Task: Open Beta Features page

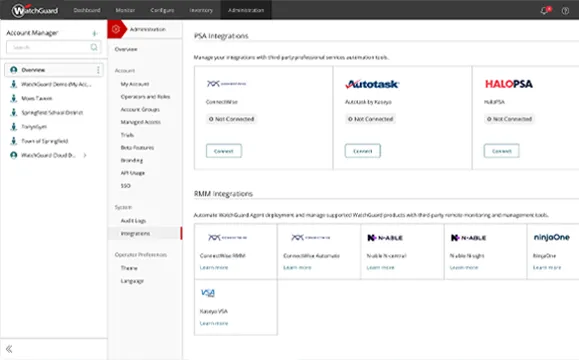Action: tap(137, 147)
